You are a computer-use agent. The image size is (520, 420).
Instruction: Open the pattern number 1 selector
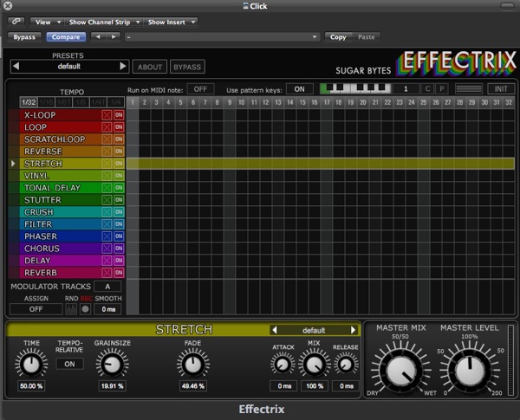(x=406, y=89)
